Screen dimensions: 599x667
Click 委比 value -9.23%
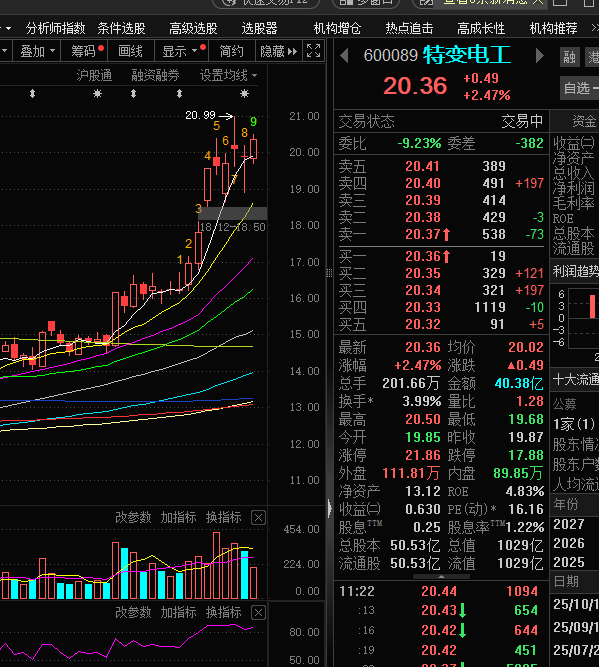pyautogui.click(x=419, y=143)
